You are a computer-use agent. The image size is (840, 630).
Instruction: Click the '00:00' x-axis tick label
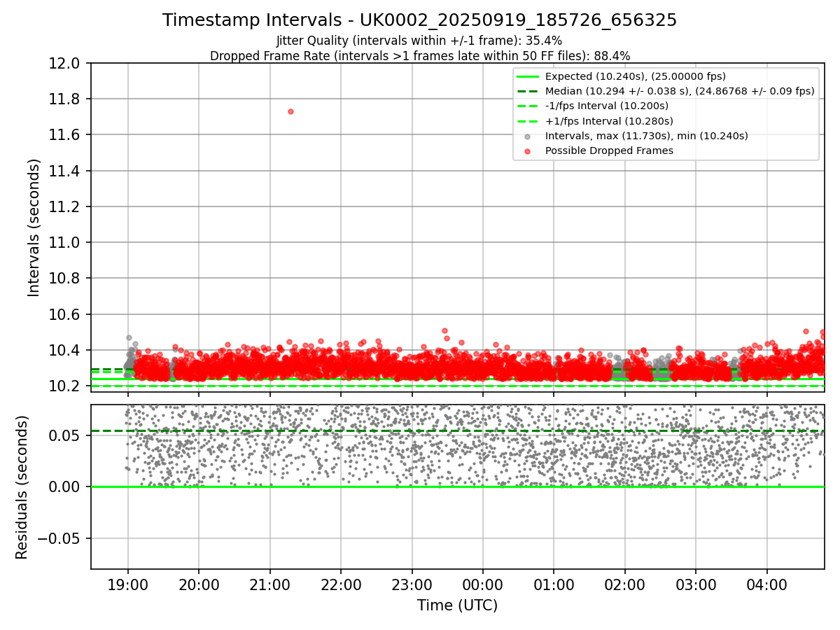tap(482, 584)
